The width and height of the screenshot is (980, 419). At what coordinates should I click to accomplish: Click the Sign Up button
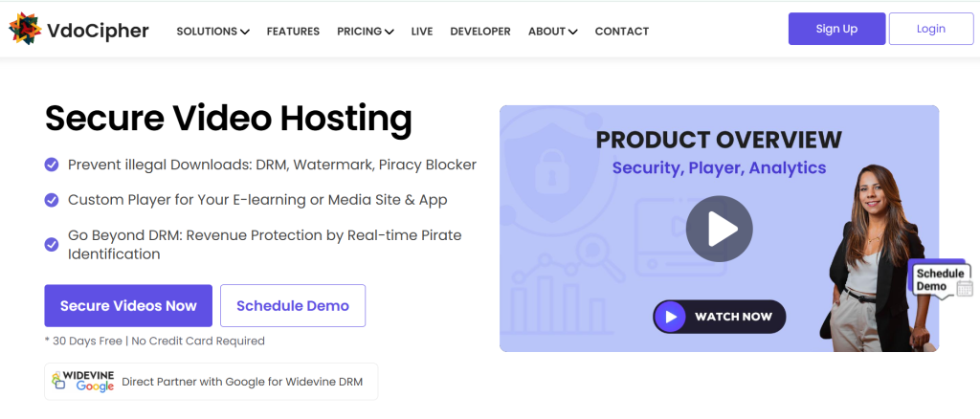tap(836, 29)
